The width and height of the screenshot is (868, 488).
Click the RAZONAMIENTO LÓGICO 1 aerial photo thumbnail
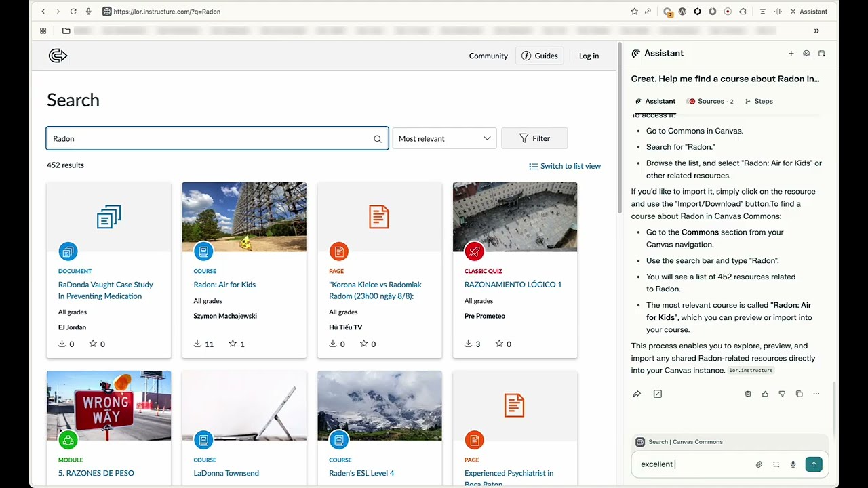pos(515,217)
